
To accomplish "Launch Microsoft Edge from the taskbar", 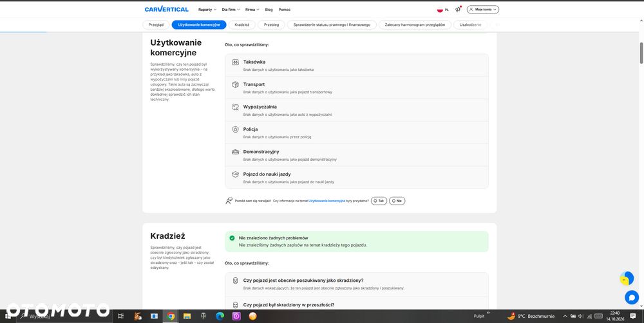I will pyautogui.click(x=220, y=316).
